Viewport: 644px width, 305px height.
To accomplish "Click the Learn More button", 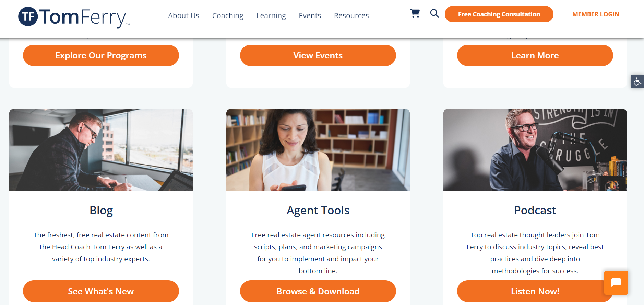I will (535, 55).
